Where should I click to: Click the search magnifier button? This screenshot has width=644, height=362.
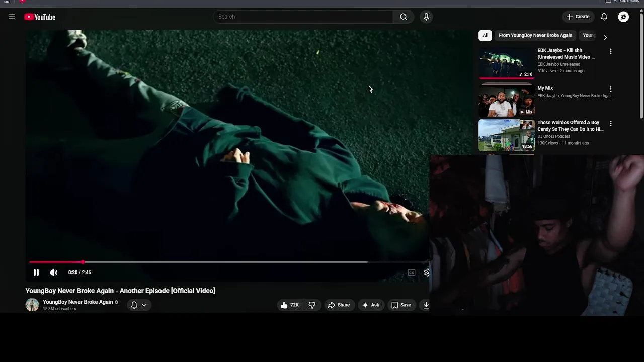pyautogui.click(x=404, y=17)
